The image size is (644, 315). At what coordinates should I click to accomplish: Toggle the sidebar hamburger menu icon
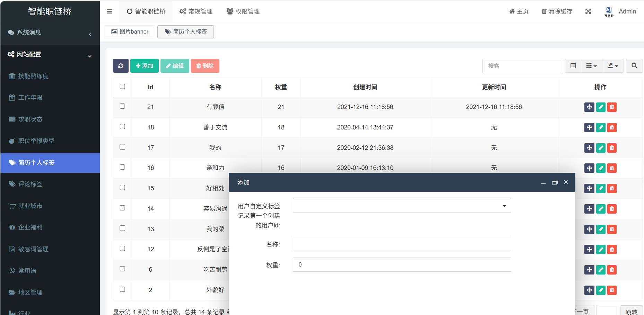coord(110,11)
